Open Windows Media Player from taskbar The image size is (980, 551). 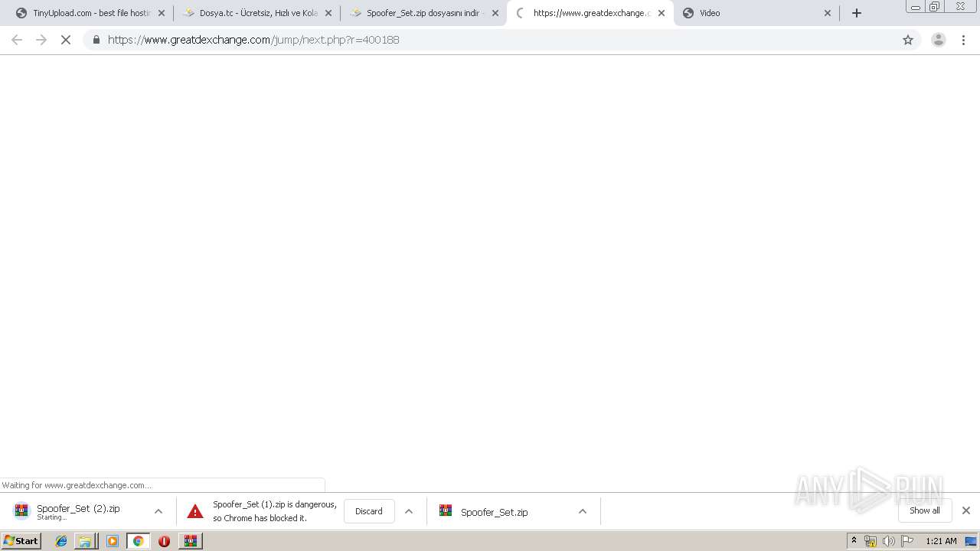(x=113, y=541)
